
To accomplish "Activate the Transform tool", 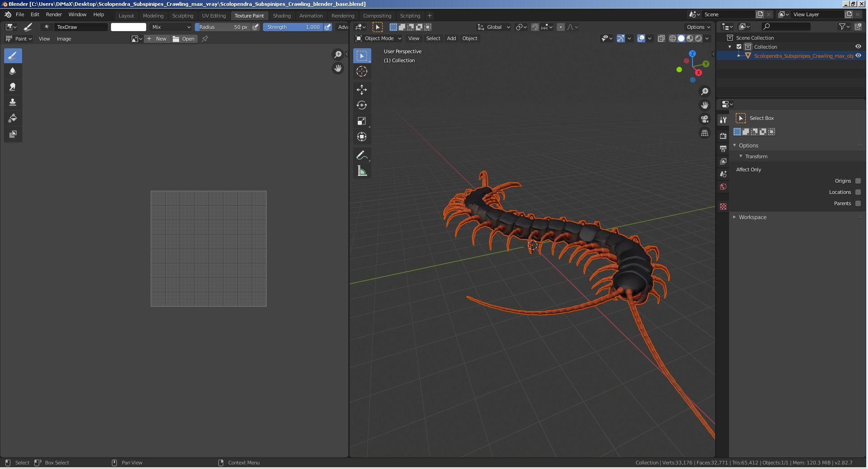I will tap(362, 137).
